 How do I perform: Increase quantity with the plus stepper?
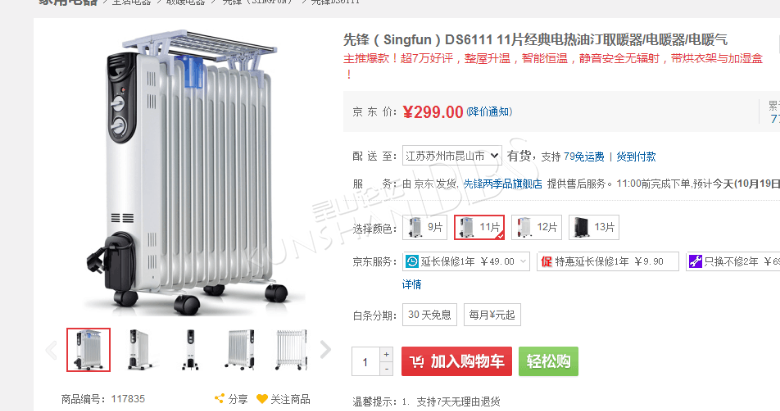click(x=387, y=354)
